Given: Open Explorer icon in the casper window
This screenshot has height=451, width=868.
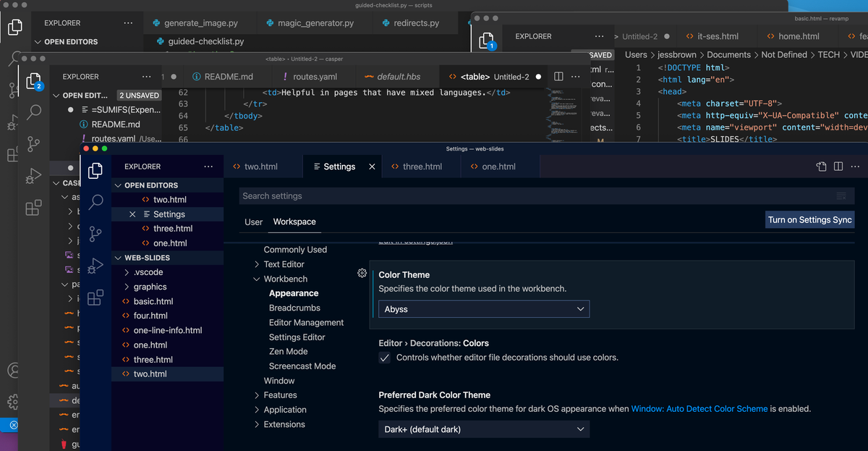Looking at the screenshot, I should point(33,80).
